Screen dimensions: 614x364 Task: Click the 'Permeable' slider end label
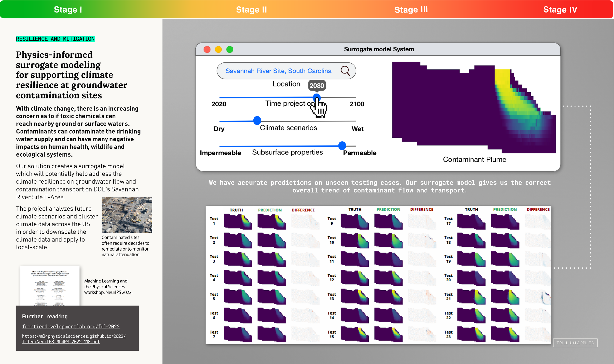[360, 153]
